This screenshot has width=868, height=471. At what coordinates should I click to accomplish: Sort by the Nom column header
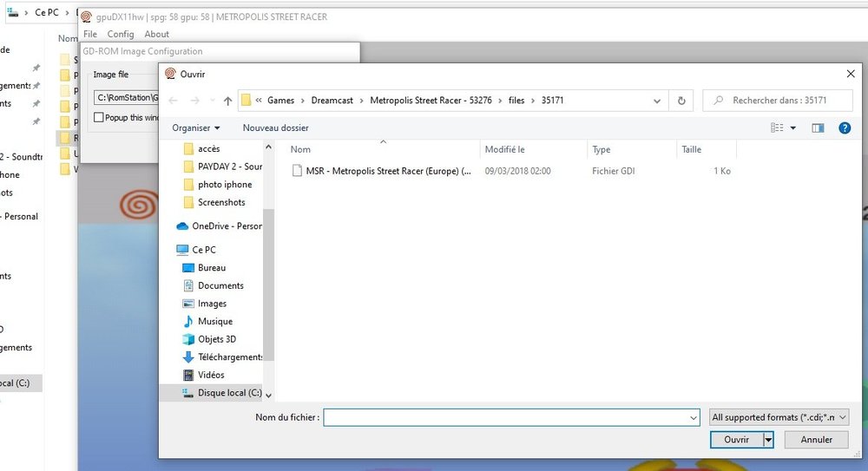click(300, 149)
